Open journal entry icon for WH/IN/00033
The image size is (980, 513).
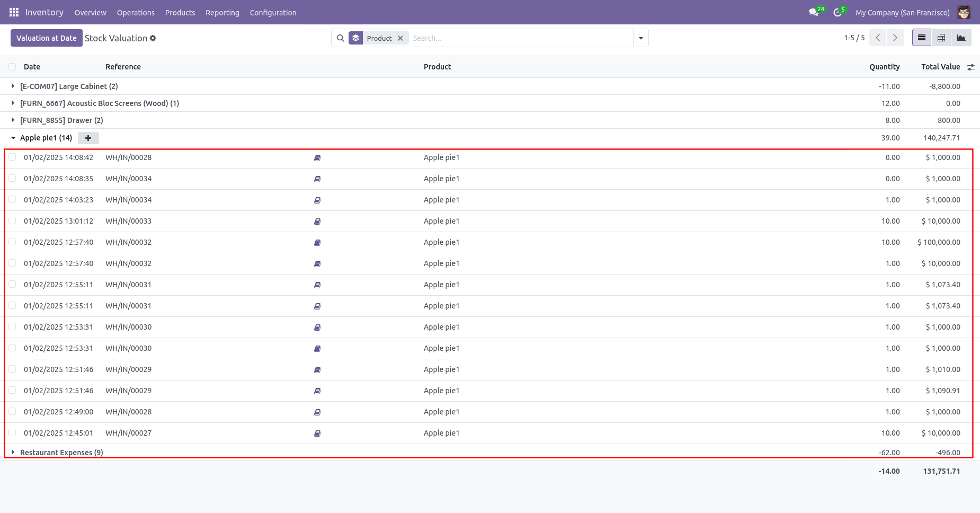[x=317, y=222]
